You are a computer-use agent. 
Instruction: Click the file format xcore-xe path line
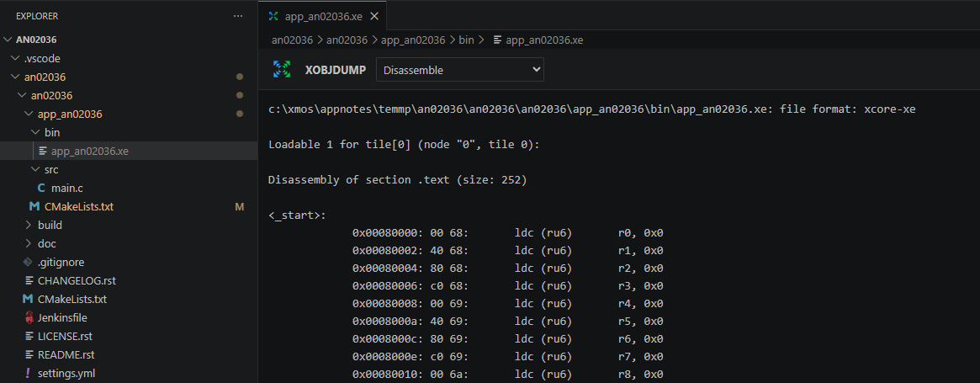point(592,109)
